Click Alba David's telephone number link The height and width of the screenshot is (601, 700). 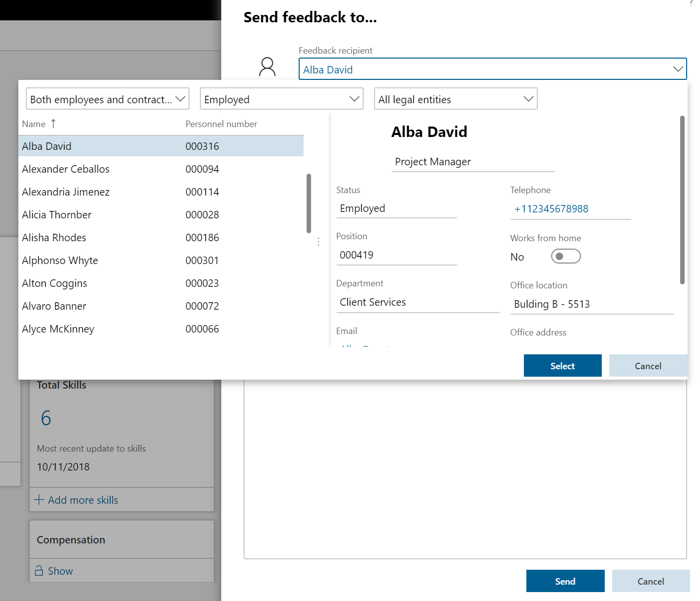tap(551, 209)
